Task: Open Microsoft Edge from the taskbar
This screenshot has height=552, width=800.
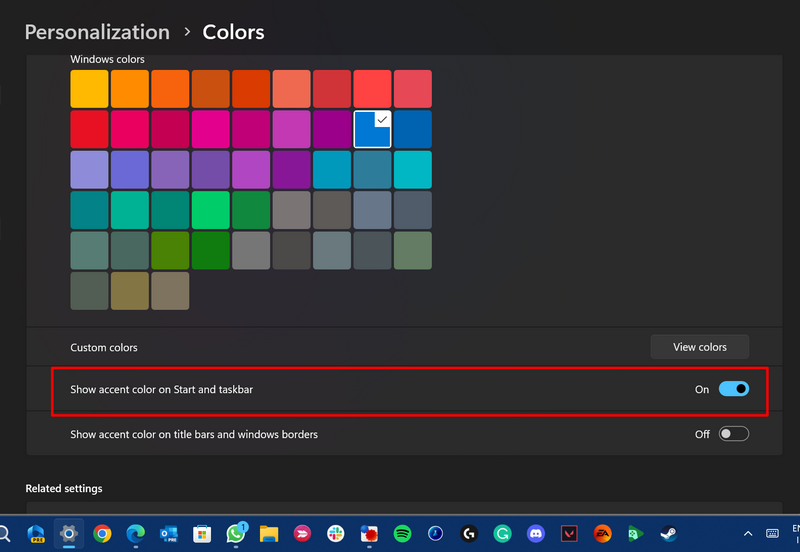Action: point(136,534)
